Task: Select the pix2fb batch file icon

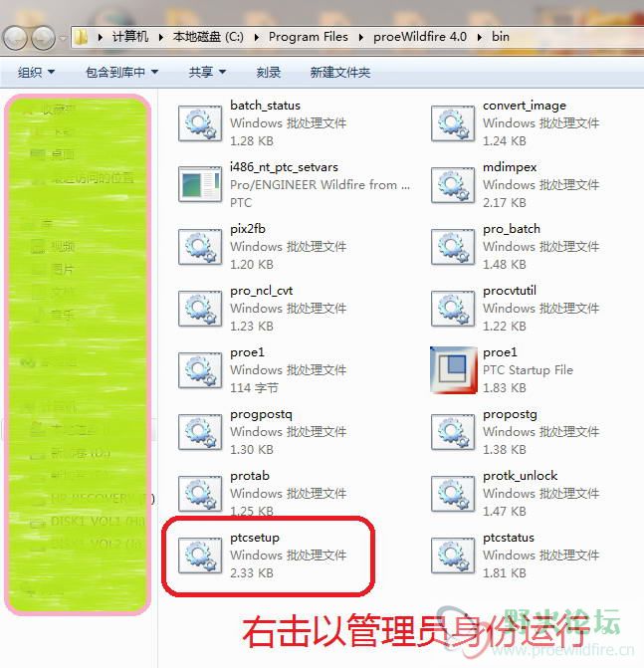Action: pos(200,247)
